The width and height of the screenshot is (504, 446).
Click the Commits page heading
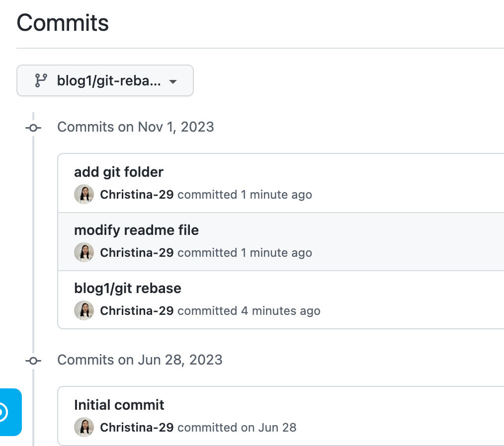point(63,22)
